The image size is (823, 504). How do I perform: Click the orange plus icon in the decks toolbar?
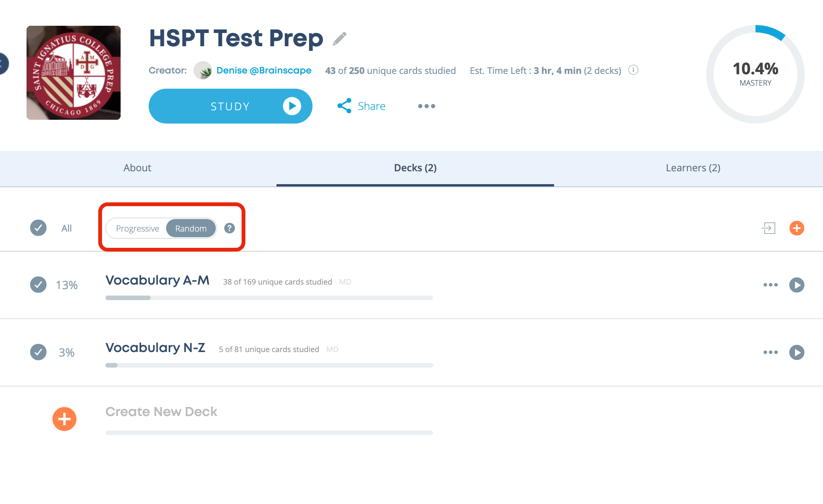coord(797,228)
